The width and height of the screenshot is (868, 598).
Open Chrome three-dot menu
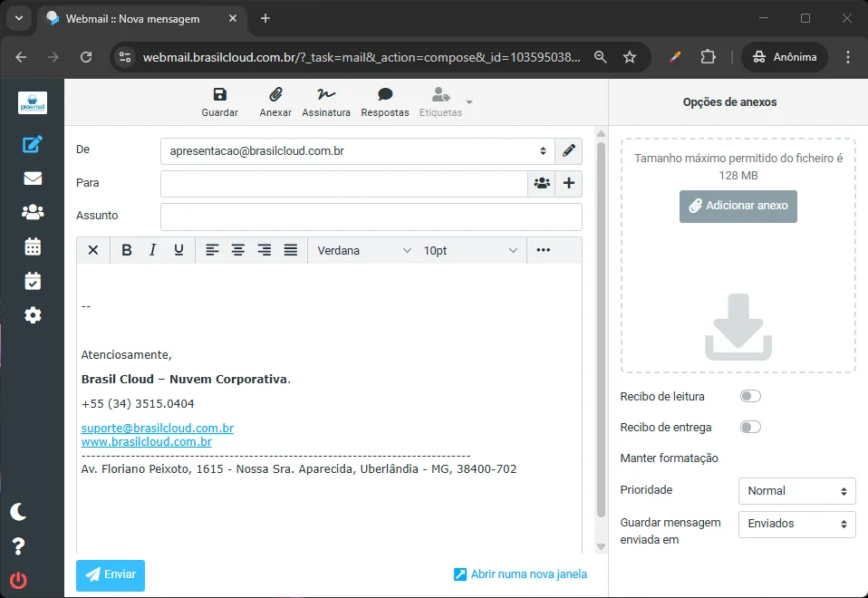coord(847,57)
